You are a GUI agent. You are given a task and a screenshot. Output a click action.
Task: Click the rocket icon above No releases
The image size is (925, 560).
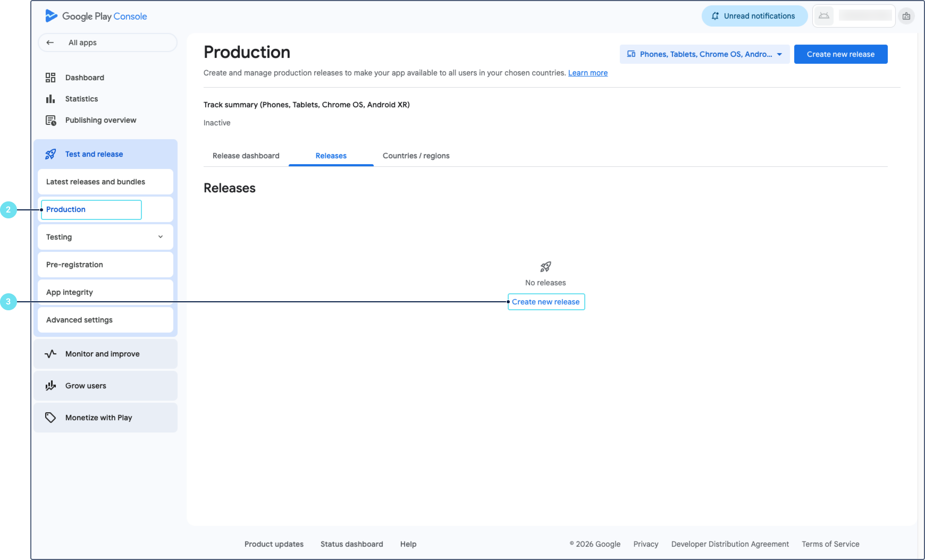click(x=545, y=267)
